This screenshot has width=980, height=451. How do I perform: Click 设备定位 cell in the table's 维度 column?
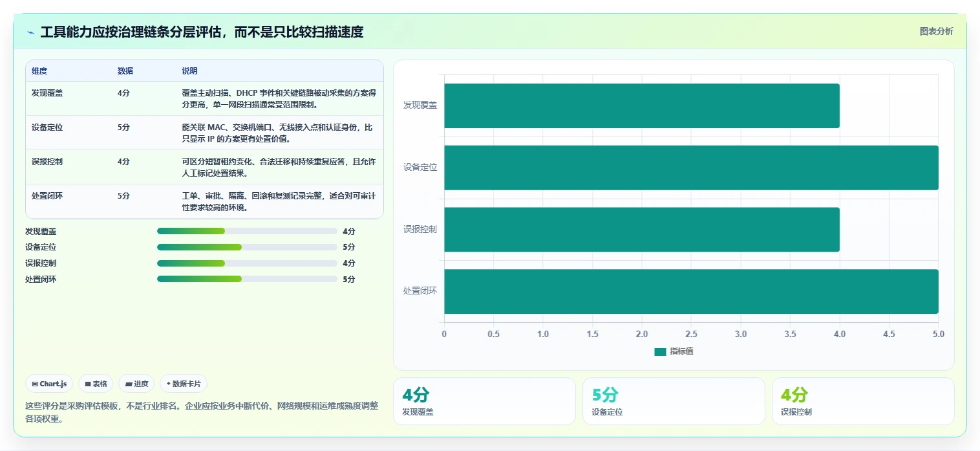pos(47,127)
